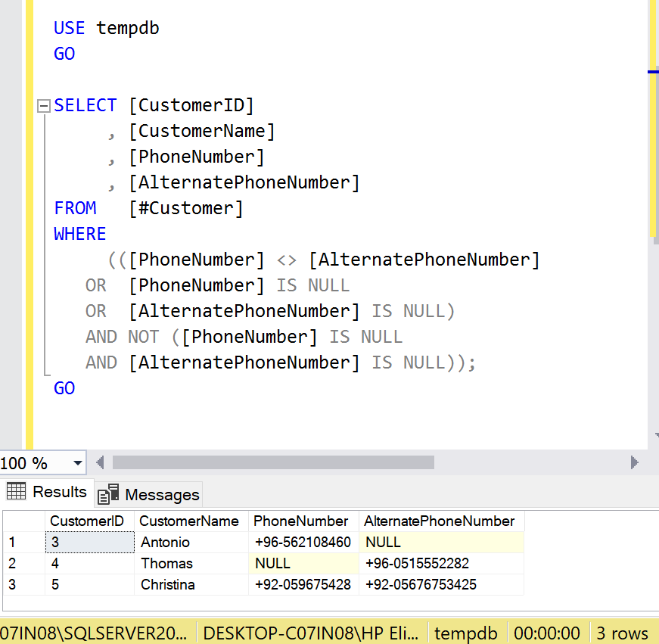Click the Messages tab's document icon
Image resolution: width=659 pixels, height=644 pixels.
point(108,494)
